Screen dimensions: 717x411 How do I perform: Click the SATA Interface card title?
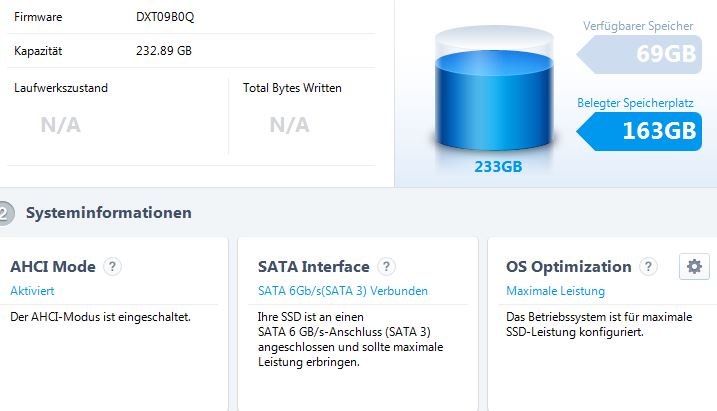point(313,267)
